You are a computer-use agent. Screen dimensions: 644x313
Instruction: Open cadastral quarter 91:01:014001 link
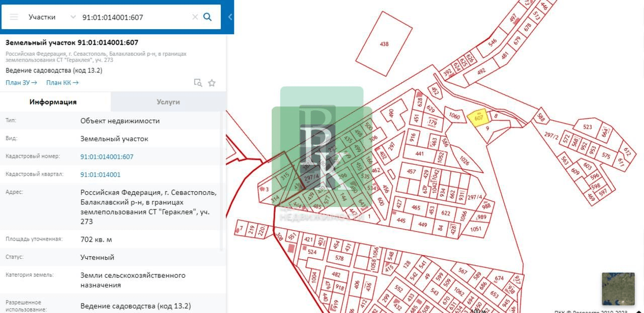click(101, 175)
